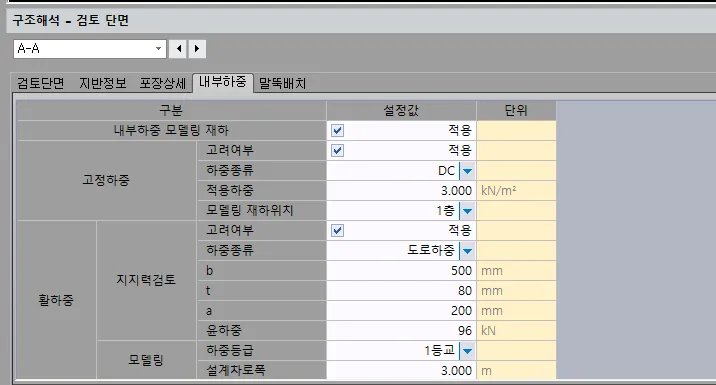716x385 pixels.
Task: Click the 내부하중 모델링 재하 label
Action: point(171,131)
